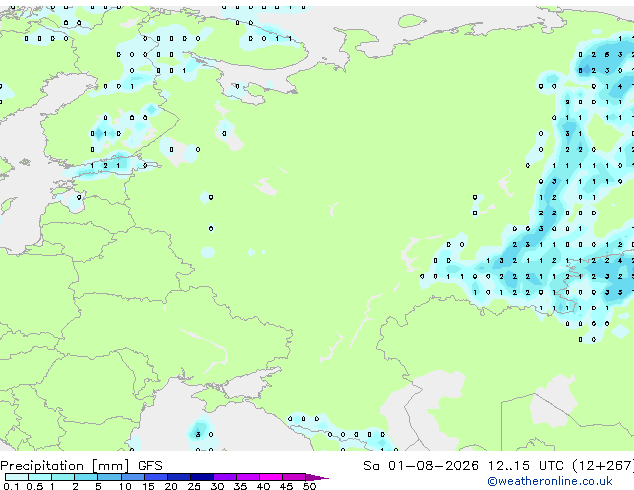Click the legend value '50'

(x=309, y=486)
